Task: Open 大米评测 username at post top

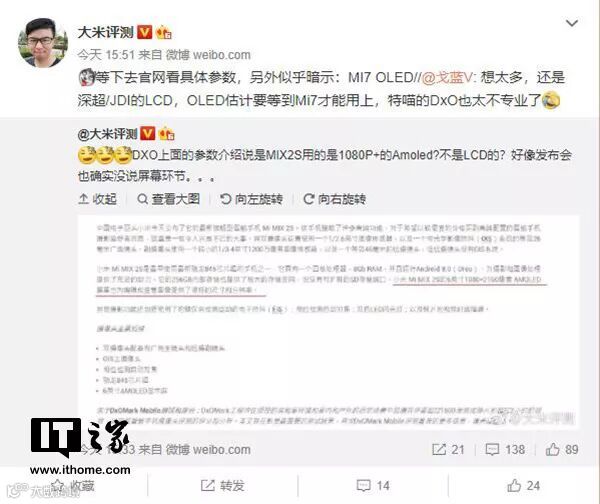Action: tap(105, 32)
